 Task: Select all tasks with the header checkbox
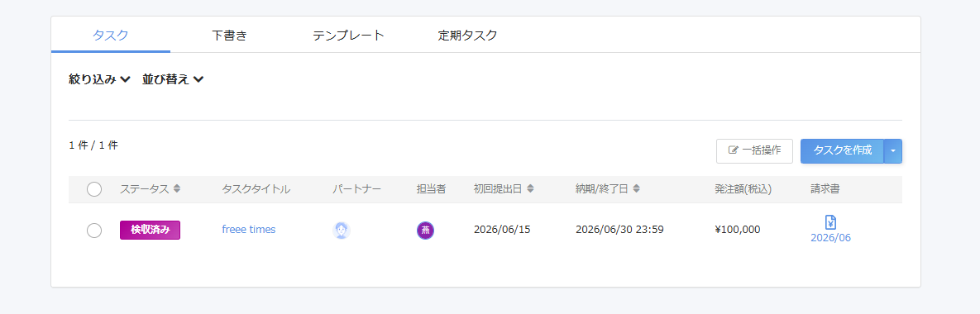(94, 189)
